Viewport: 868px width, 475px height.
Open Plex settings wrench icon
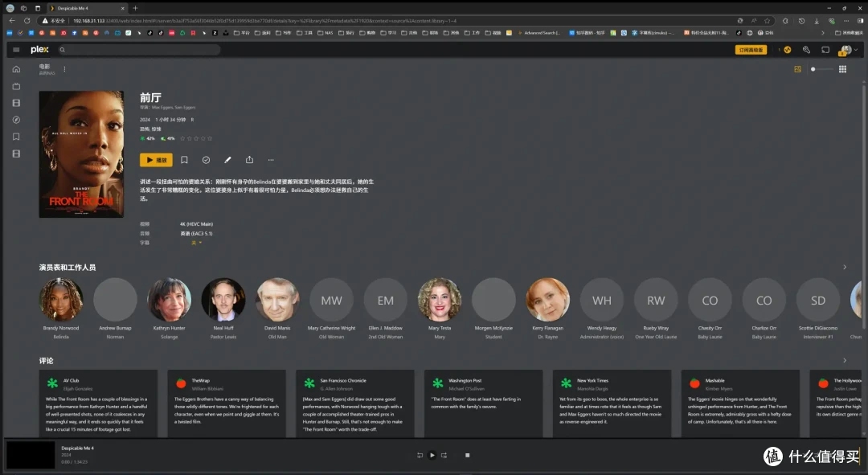tap(806, 50)
